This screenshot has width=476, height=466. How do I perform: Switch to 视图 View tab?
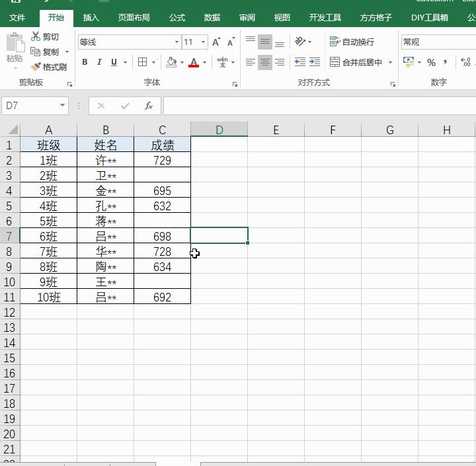click(282, 18)
